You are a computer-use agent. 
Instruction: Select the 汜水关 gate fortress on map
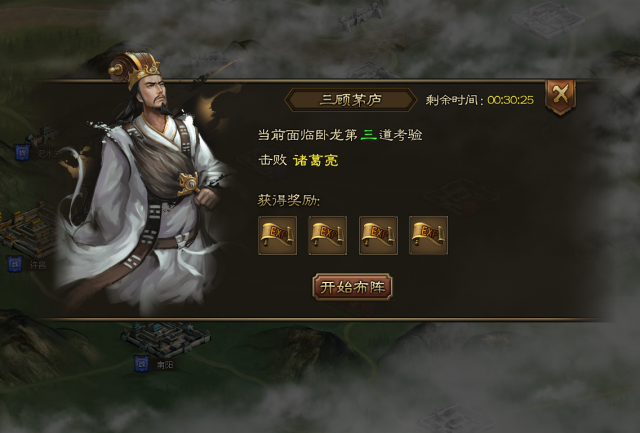[x=41, y=137]
